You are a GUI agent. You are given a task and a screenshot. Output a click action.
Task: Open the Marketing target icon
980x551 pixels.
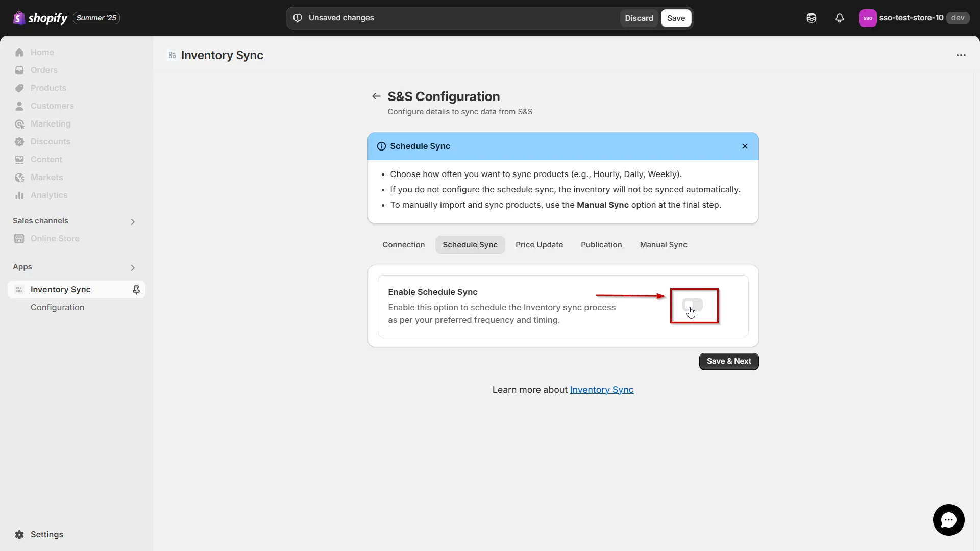(19, 124)
